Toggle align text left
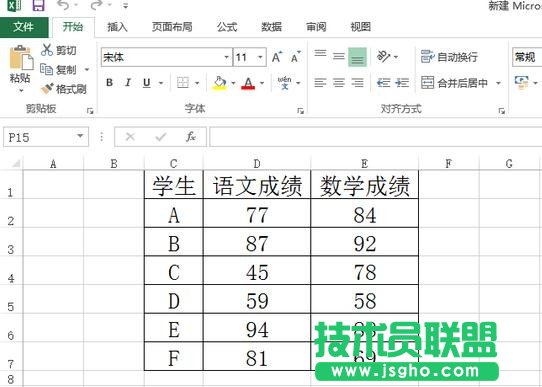The height and width of the screenshot is (387, 542). pos(320,83)
